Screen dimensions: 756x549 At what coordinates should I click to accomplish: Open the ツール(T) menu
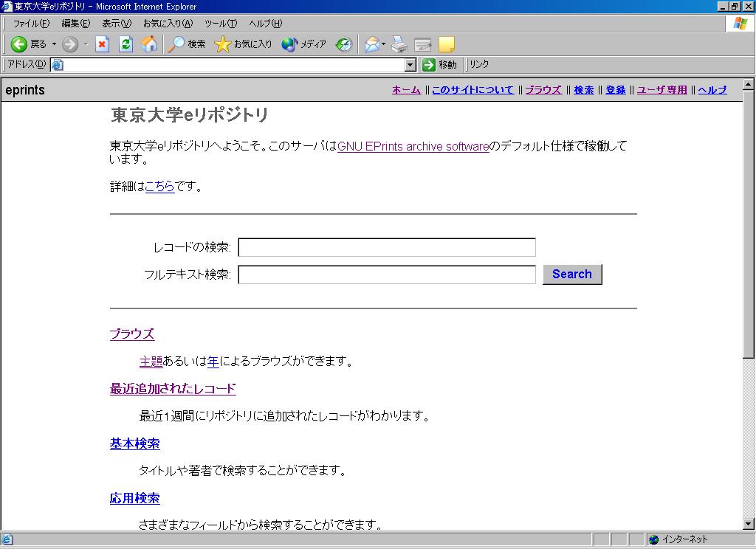point(220,23)
